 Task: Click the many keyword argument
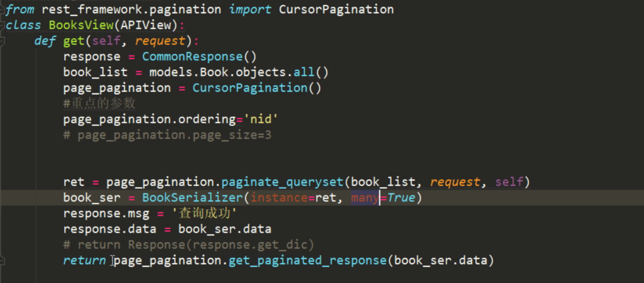[x=365, y=198]
